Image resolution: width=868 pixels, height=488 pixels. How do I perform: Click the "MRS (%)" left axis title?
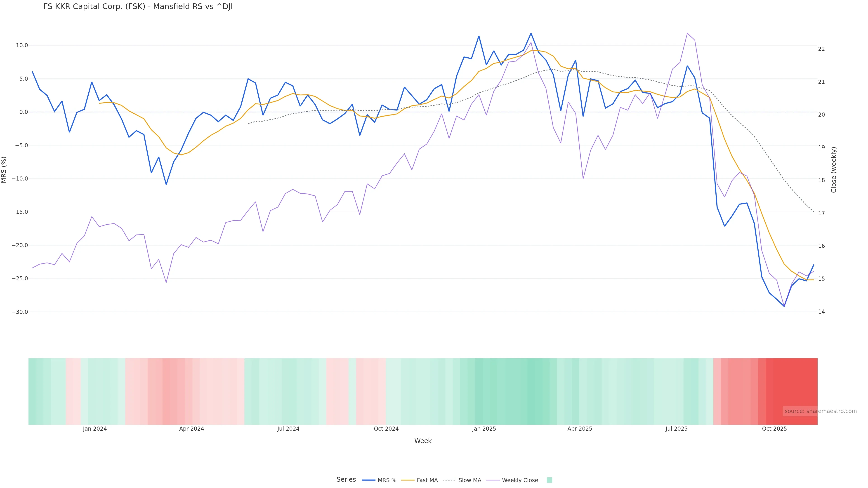click(4, 170)
